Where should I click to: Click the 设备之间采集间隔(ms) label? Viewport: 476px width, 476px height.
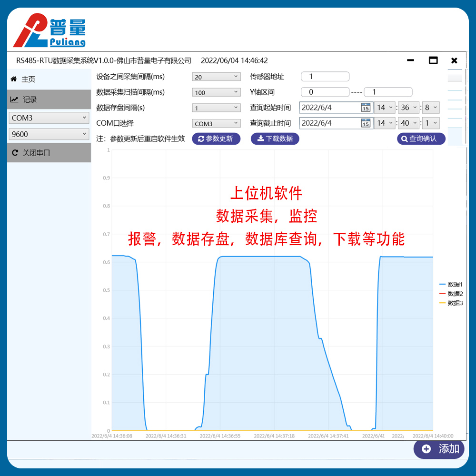point(130,77)
